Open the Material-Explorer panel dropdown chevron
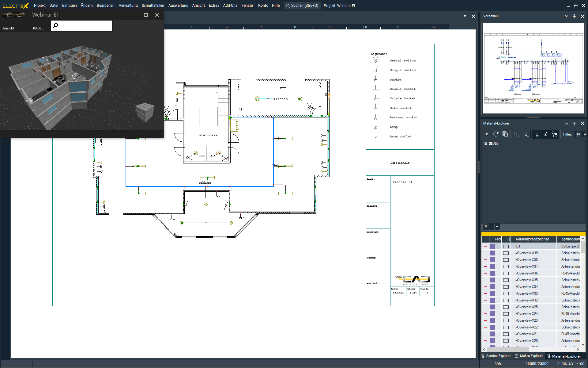The height and width of the screenshot is (368, 588). 566,123
